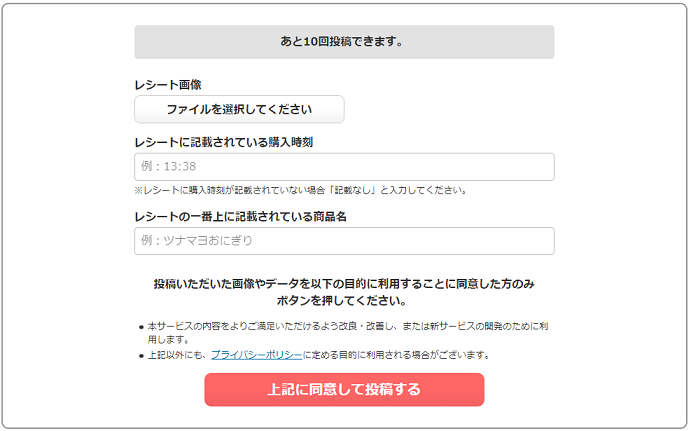The image size is (691, 431).
Task: Click the second bullet point marker
Action: tap(140, 355)
